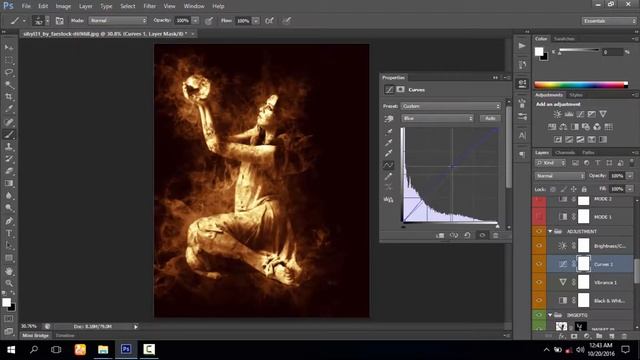The image size is (640, 360).
Task: Select the Horizontal Type tool
Action: (9, 233)
